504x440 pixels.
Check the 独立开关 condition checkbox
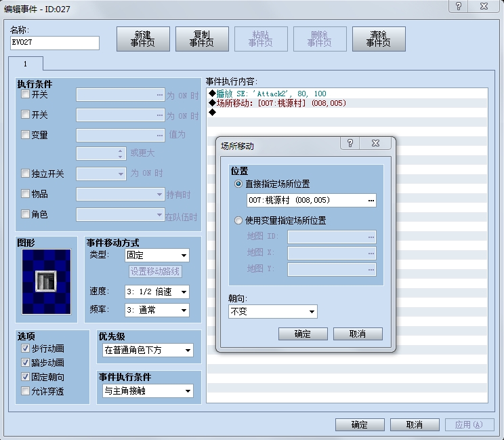pos(25,174)
